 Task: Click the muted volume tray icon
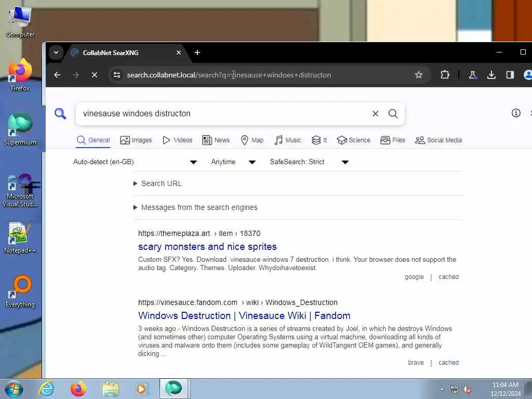tap(468, 390)
